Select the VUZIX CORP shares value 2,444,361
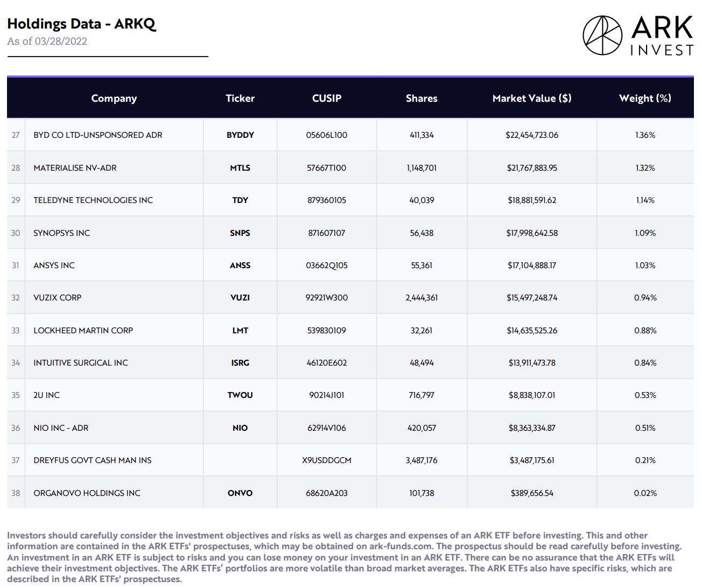The width and height of the screenshot is (702, 588). point(422,298)
